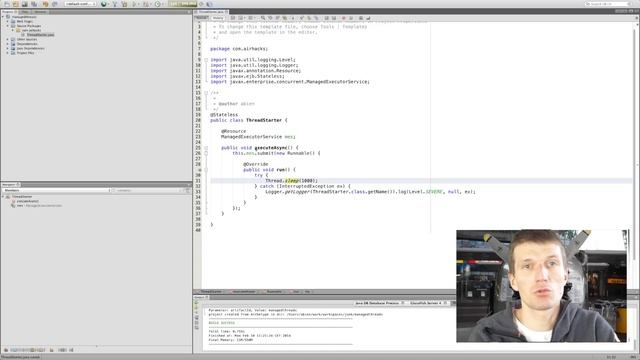Click run in the editor breadcrumb bar
This screenshot has height=360, width=640.
point(296,291)
